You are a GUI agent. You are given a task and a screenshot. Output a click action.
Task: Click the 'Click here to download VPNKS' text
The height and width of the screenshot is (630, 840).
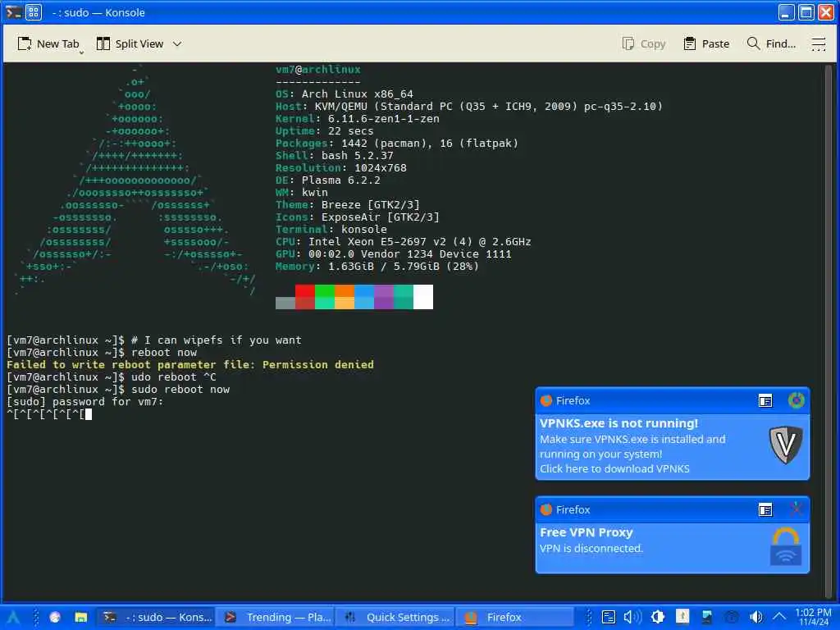point(614,468)
